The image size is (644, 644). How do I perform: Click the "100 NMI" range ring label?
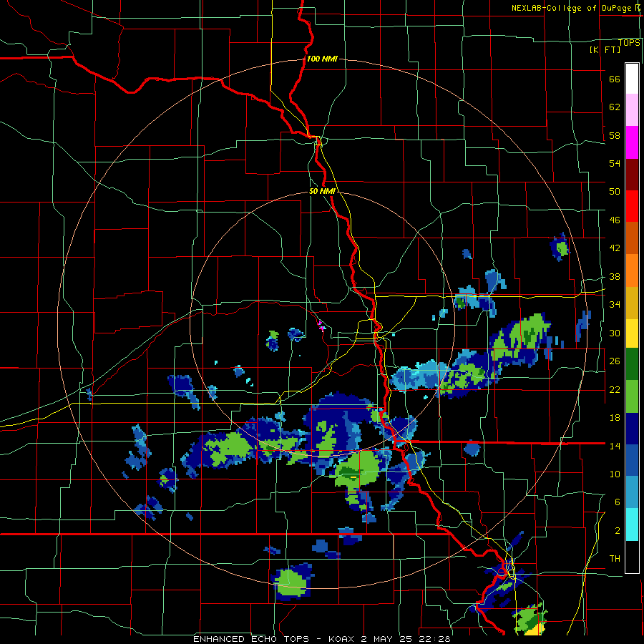point(322,59)
